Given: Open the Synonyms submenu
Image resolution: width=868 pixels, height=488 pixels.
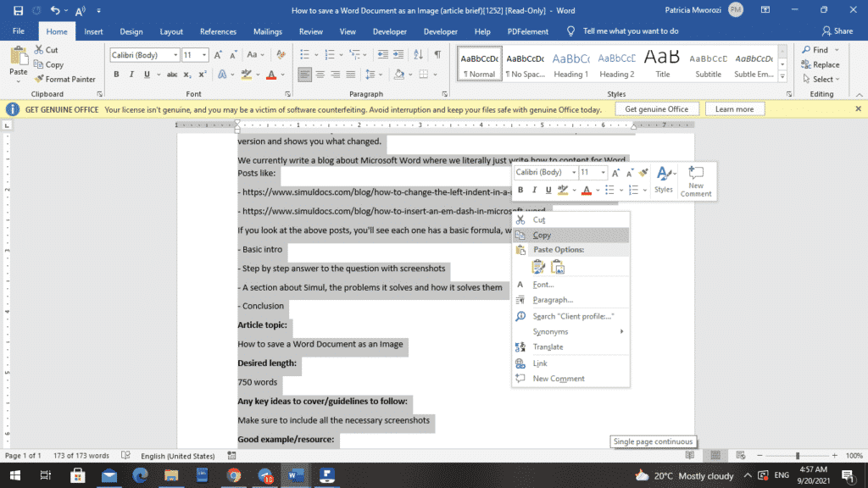Looking at the screenshot, I should (549, 330).
